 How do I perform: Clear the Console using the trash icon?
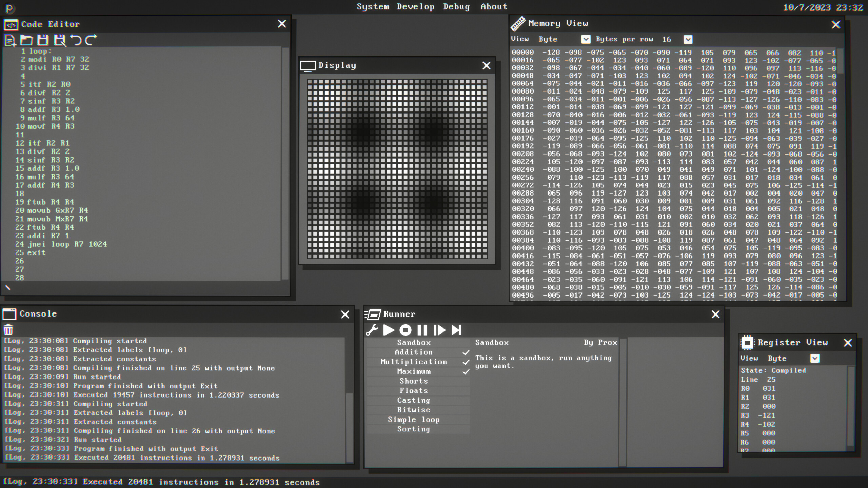pos(8,329)
